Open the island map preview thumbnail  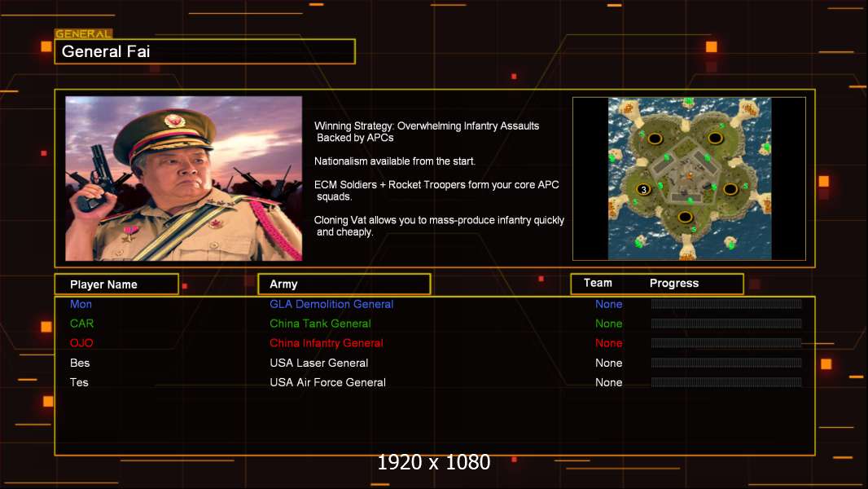[x=689, y=178]
